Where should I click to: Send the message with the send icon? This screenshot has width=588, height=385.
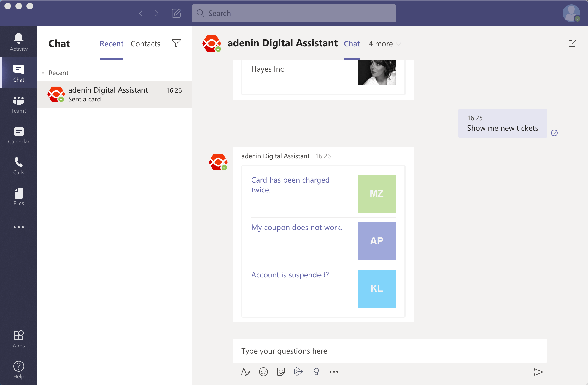(538, 372)
